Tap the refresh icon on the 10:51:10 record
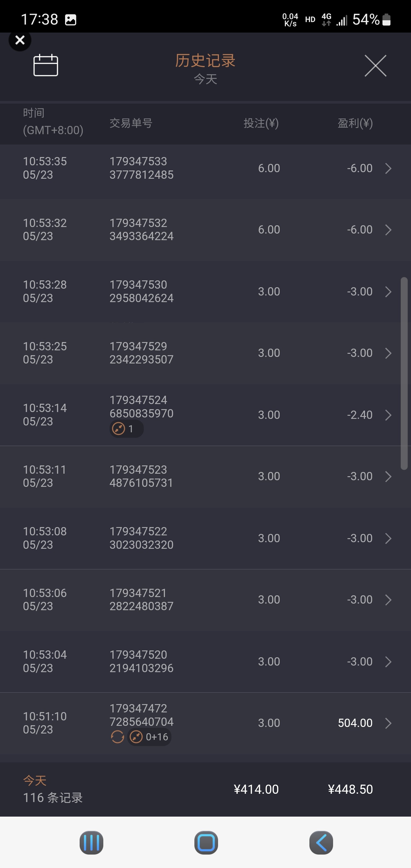 point(117,737)
